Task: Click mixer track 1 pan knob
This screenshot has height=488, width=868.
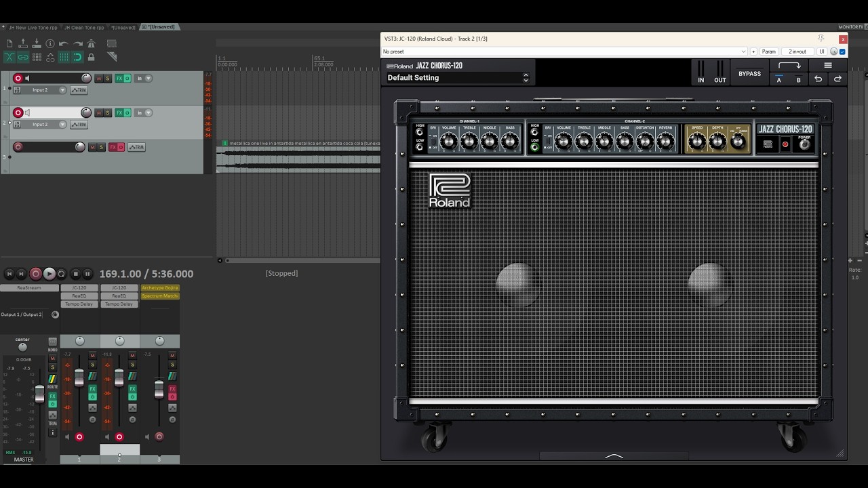Action: 79,341
